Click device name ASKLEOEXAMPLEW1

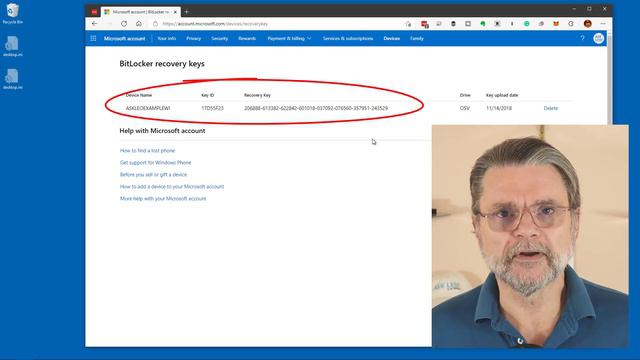point(148,108)
